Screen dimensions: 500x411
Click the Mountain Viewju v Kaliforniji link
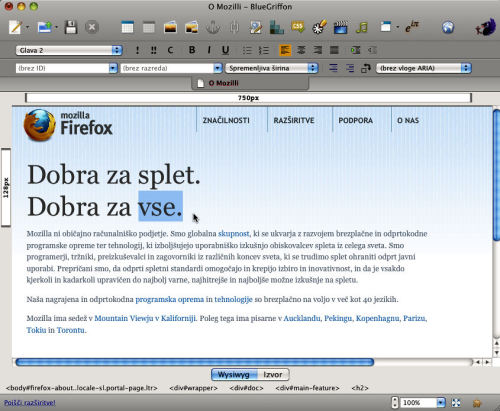coord(145,318)
